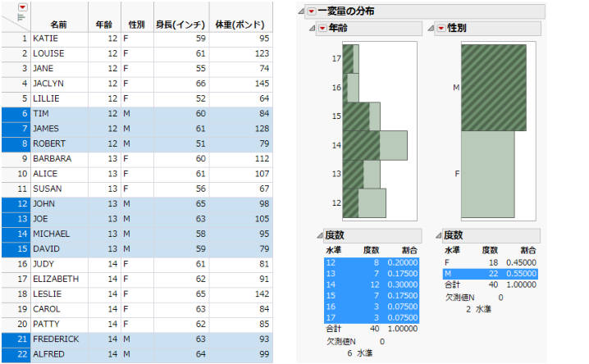The width and height of the screenshot is (589, 364).
Task: Select level 14 row in 年齢 frequency table
Action: pyautogui.click(x=372, y=284)
